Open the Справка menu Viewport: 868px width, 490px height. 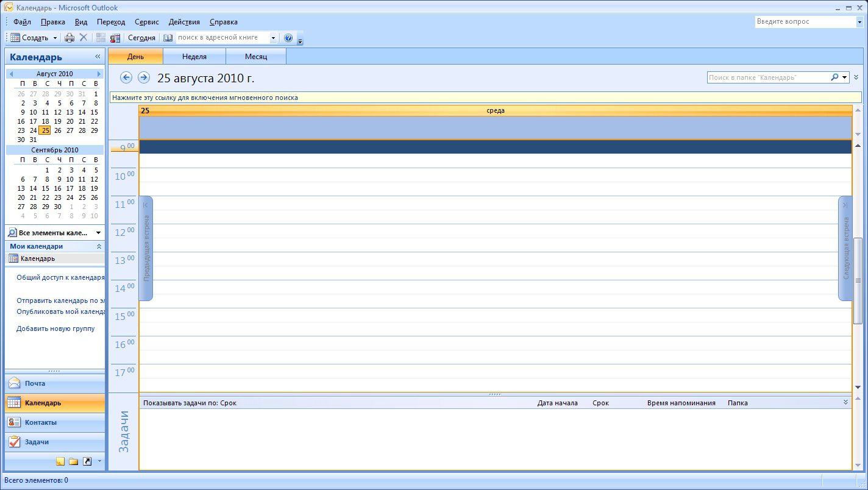tap(224, 22)
